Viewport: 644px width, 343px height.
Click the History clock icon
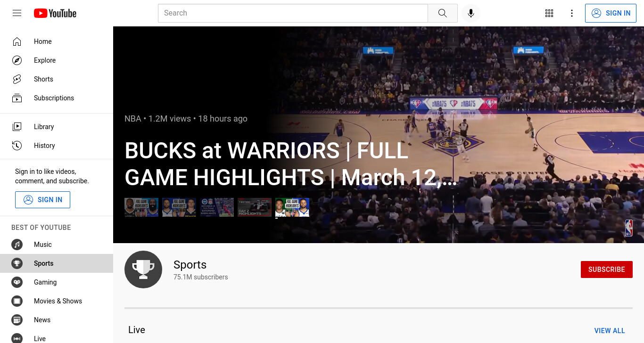[17, 146]
